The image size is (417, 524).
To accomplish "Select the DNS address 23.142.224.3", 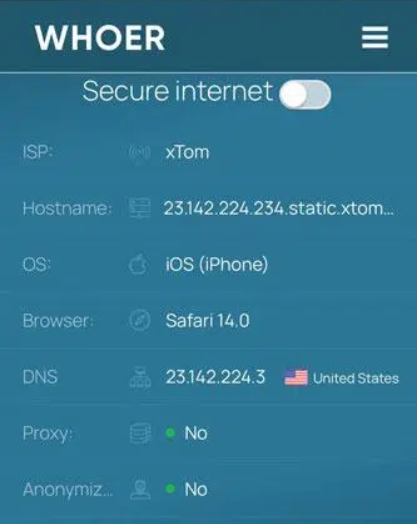I will pos(216,377).
